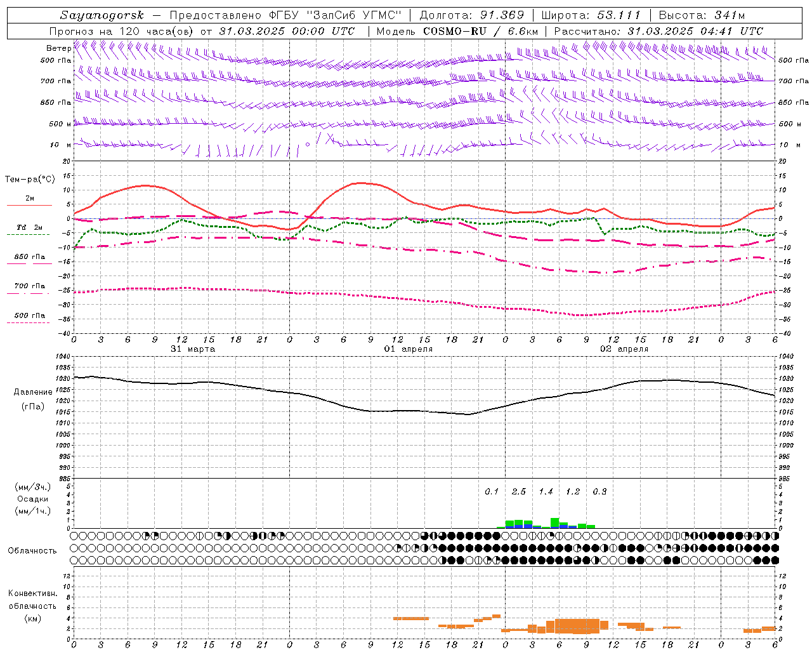Click the "01 апреля" date label
The width and height of the screenshot is (812, 650).
click(409, 349)
